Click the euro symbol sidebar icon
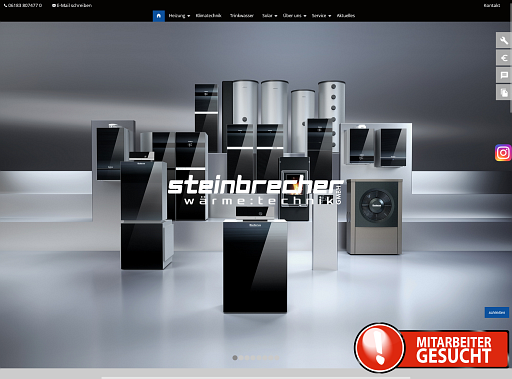512x379 pixels. point(504,58)
